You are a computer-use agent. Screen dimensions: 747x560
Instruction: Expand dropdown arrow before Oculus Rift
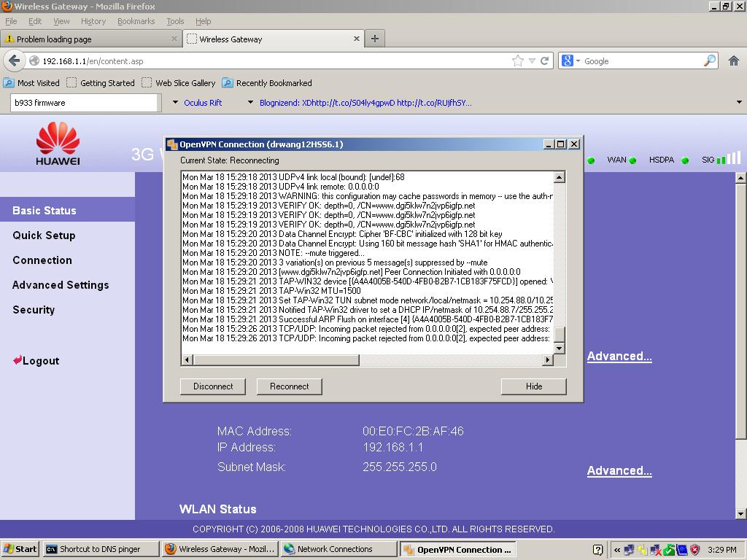point(175,102)
